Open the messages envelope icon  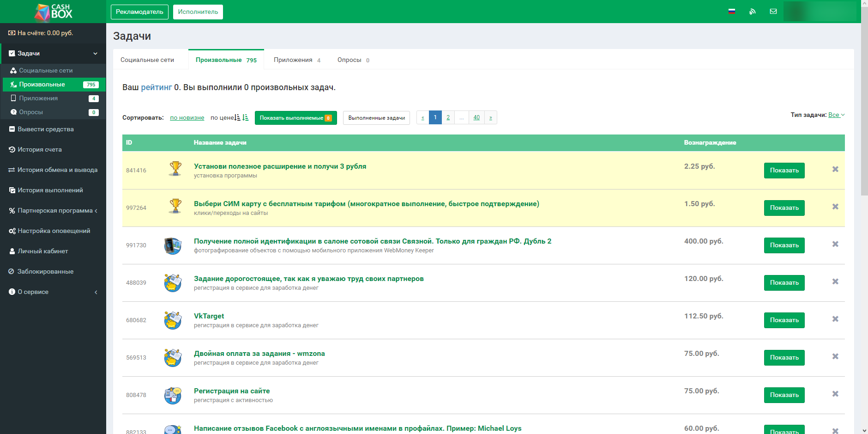pos(773,12)
